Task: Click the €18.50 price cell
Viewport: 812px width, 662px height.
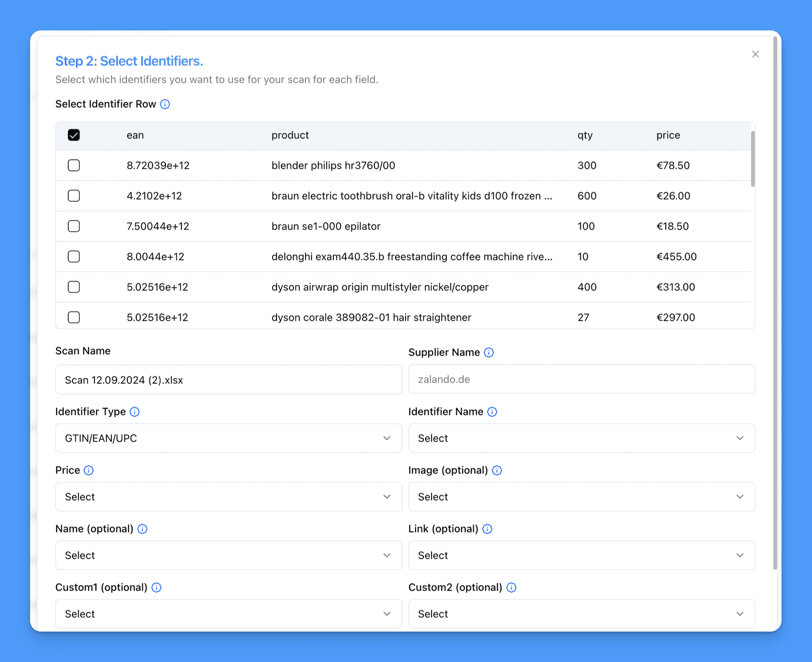Action: tap(673, 227)
